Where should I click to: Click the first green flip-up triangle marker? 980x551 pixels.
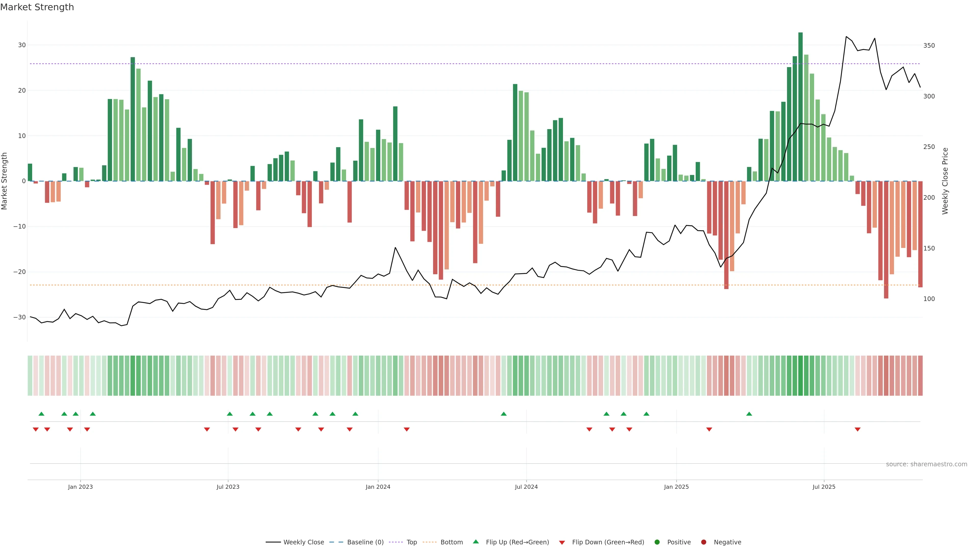pyautogui.click(x=41, y=414)
